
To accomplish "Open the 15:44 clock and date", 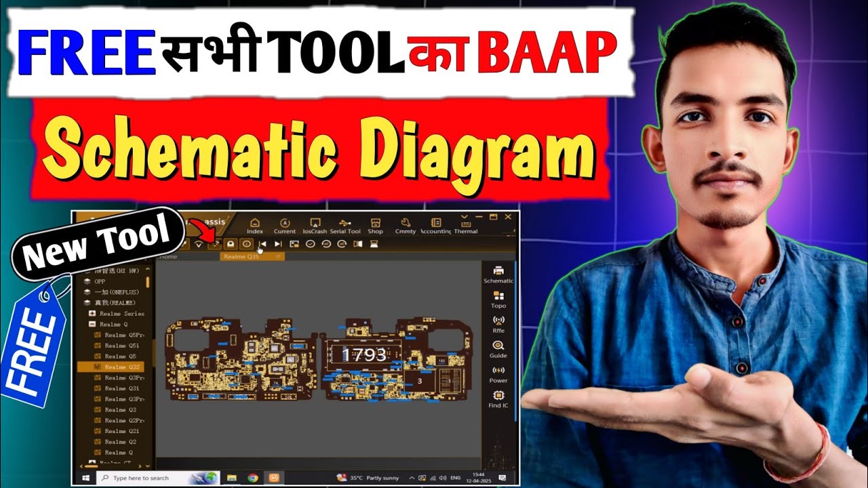I will [x=478, y=478].
